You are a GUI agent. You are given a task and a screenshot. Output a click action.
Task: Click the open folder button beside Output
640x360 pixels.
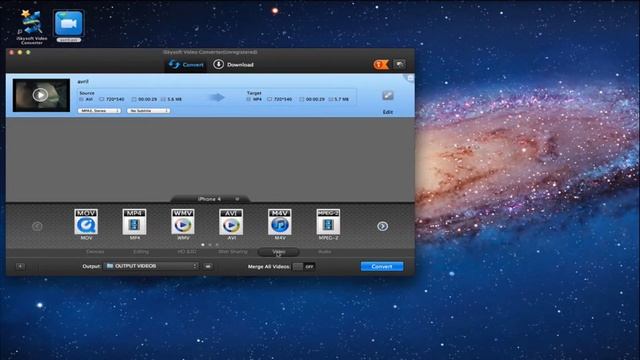tap(208, 267)
